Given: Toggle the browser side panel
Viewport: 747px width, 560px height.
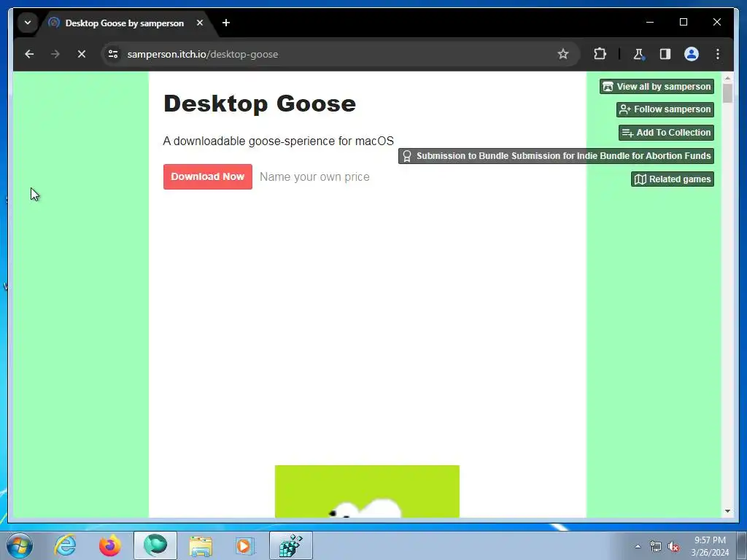Looking at the screenshot, I should click(x=665, y=54).
